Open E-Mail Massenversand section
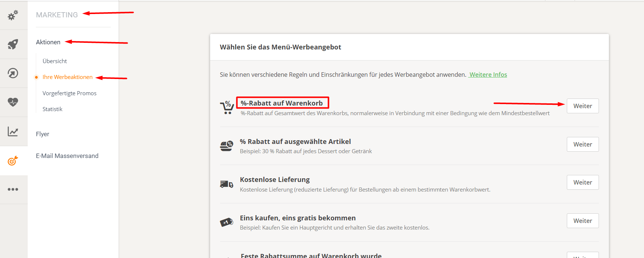644x258 pixels. 67,156
